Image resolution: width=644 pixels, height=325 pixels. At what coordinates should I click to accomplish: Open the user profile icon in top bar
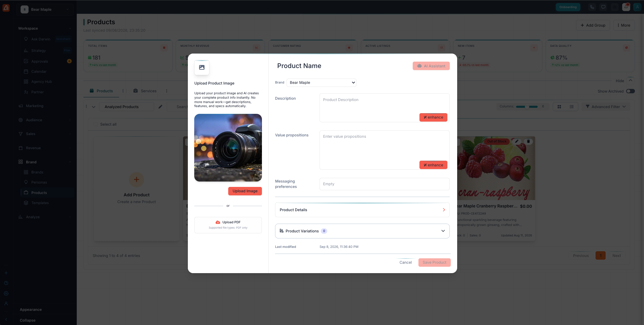(x=637, y=7)
